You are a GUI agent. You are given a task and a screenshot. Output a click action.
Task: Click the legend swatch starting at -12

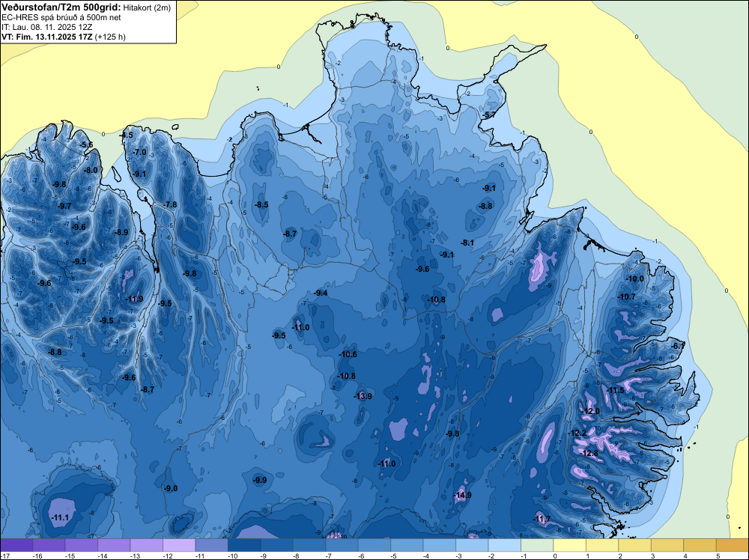179,545
